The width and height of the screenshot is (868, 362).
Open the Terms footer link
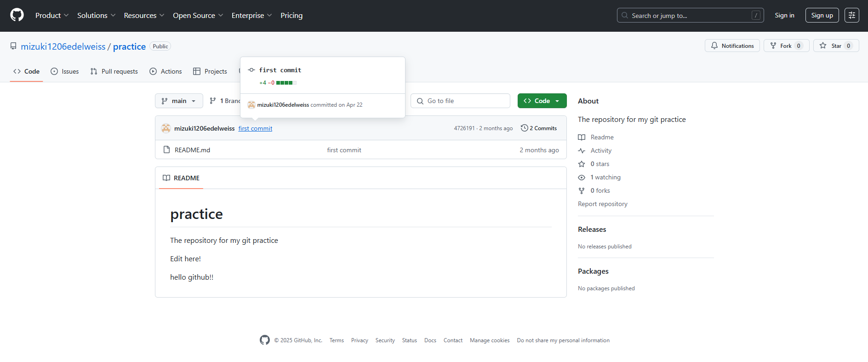[337, 340]
